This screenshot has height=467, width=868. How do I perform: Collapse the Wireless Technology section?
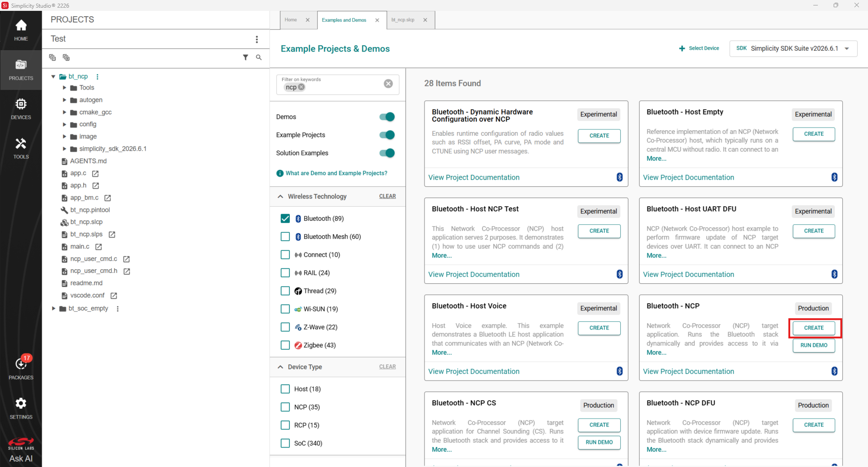tap(280, 196)
